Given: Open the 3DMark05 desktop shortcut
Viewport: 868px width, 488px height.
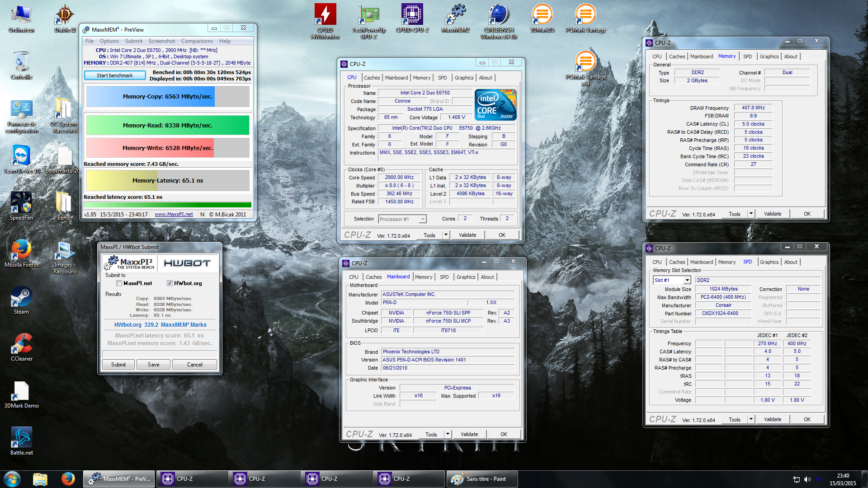Looking at the screenshot, I should [542, 19].
